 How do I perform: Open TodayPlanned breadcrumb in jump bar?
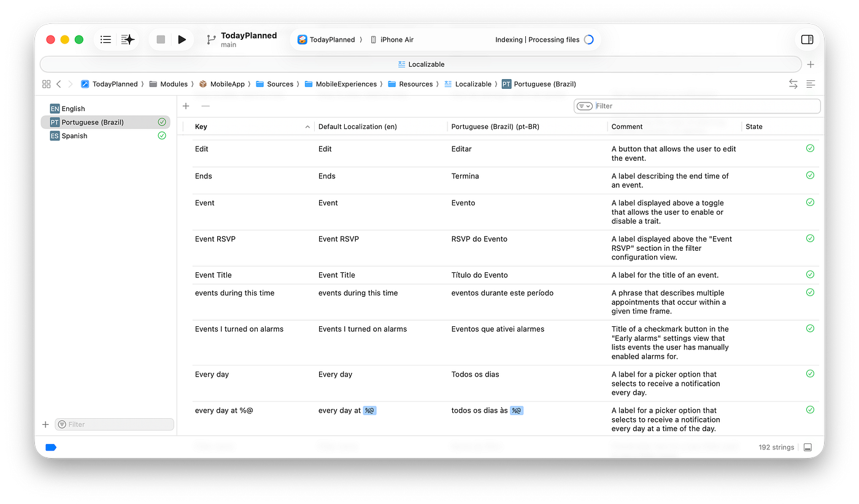coord(109,84)
